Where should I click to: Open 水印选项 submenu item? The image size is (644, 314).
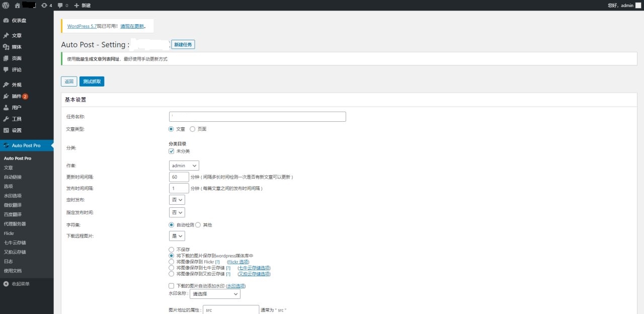[x=13, y=196]
